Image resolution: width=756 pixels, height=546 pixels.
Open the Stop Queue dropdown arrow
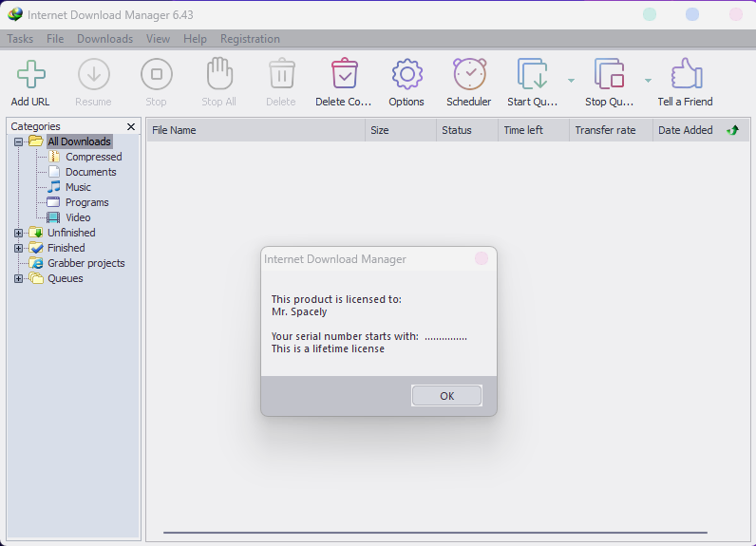pos(648,81)
